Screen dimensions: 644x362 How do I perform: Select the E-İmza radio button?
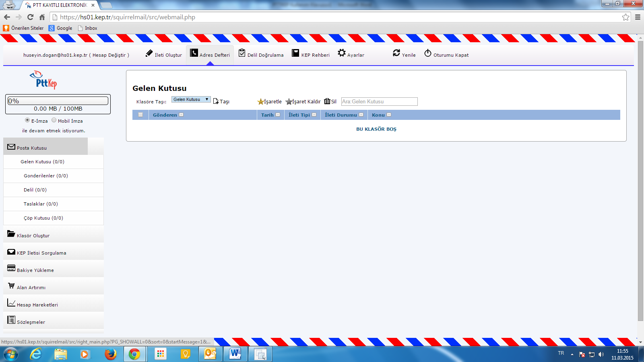pos(27,120)
